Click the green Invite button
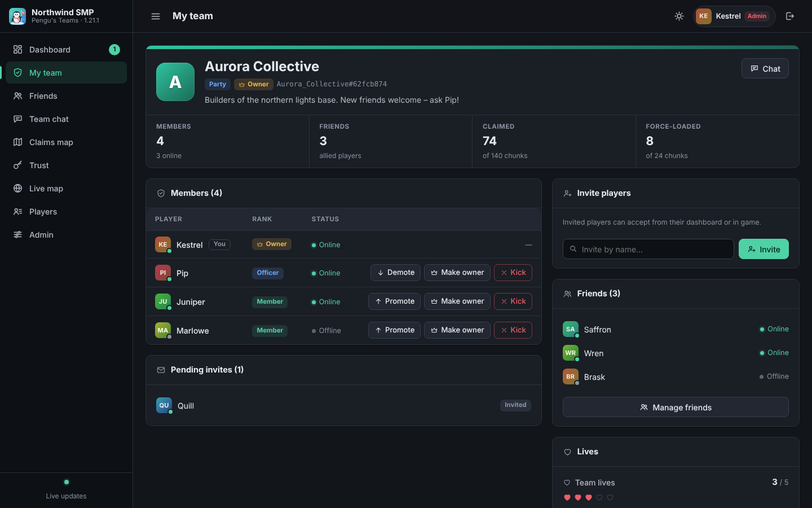Viewport: 812px width, 508px height. (764, 249)
